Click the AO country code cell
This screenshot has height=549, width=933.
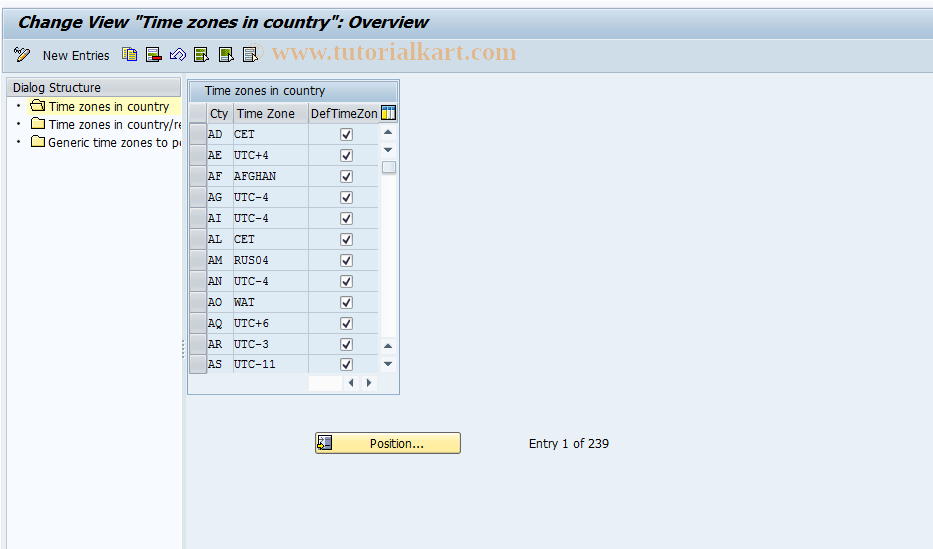[219, 302]
